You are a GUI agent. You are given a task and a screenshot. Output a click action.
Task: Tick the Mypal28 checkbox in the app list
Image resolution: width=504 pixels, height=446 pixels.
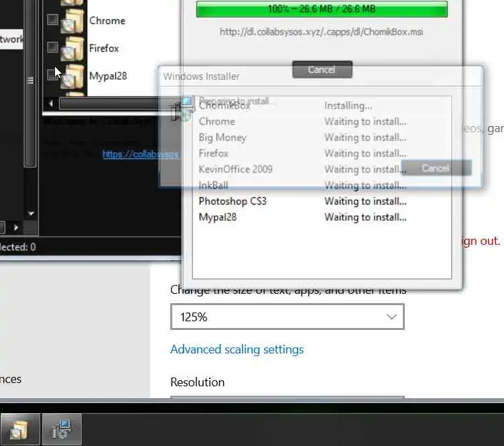pos(53,75)
